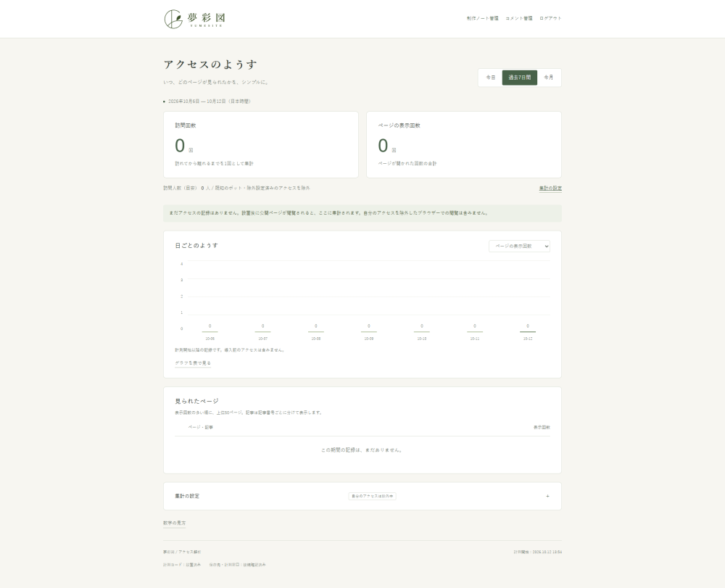Screen dimensions: 725x588
Task: Click the 表示回数 column header in the table
Action: tap(542, 427)
